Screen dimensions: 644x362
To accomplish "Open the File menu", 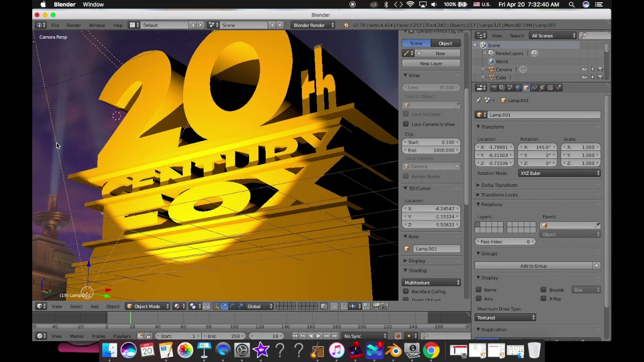I will point(55,25).
